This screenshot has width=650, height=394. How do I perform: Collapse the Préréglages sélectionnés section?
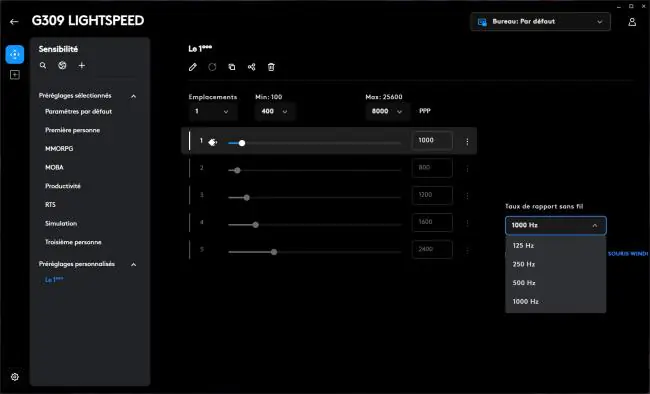(133, 96)
